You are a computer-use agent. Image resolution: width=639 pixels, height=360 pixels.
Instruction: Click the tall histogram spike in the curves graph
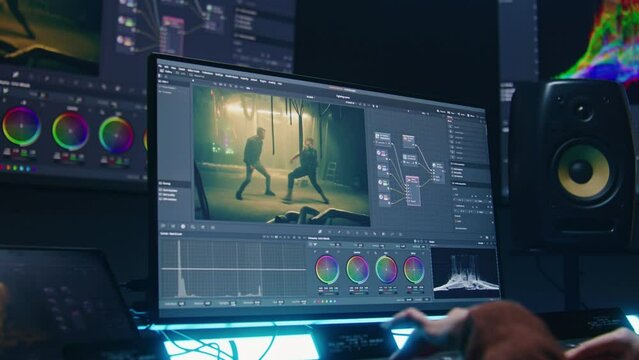[179, 267]
